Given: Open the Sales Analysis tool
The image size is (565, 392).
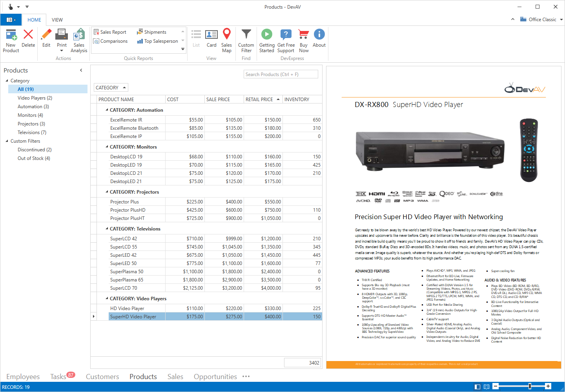Looking at the screenshot, I should [x=79, y=39].
